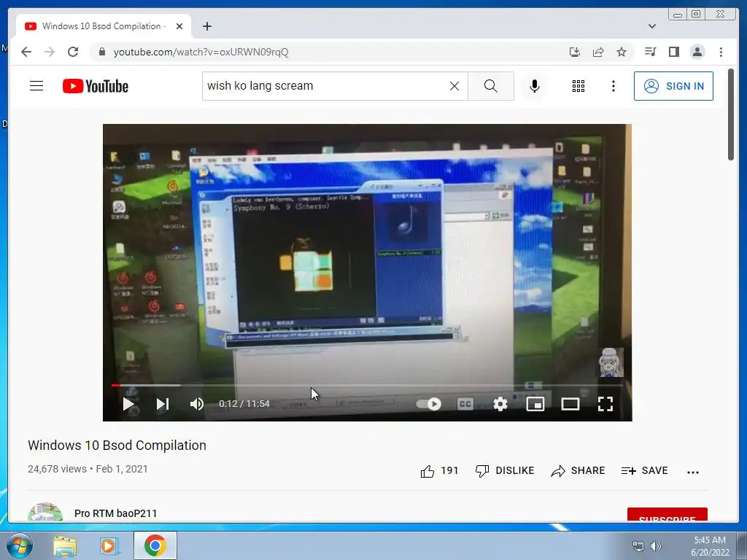
Task: Skip to the next video
Action: pos(163,404)
